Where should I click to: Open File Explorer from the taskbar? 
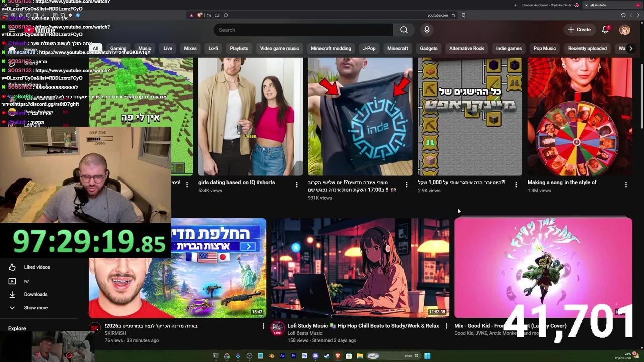point(360,356)
